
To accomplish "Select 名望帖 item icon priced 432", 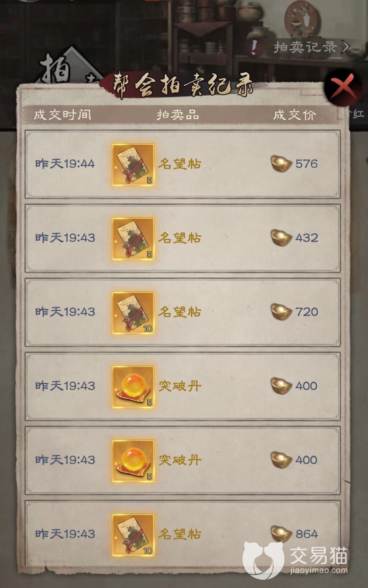I will [133, 239].
